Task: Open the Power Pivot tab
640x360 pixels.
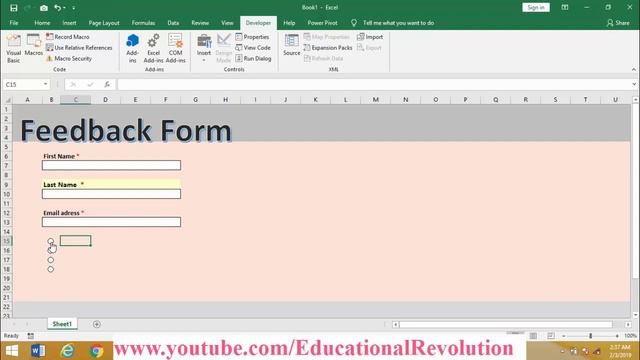Action: coord(322,23)
